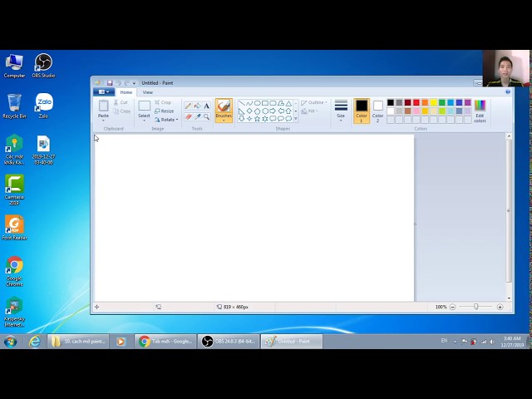
Task: Switch to the View ribbon tab
Action: click(x=148, y=92)
